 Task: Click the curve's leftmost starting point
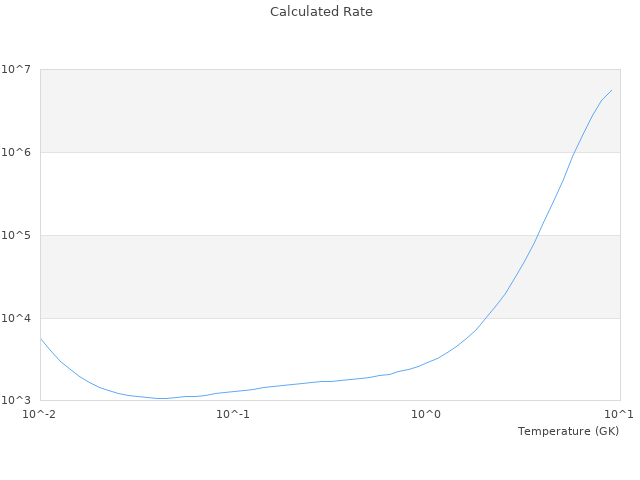[41, 339]
